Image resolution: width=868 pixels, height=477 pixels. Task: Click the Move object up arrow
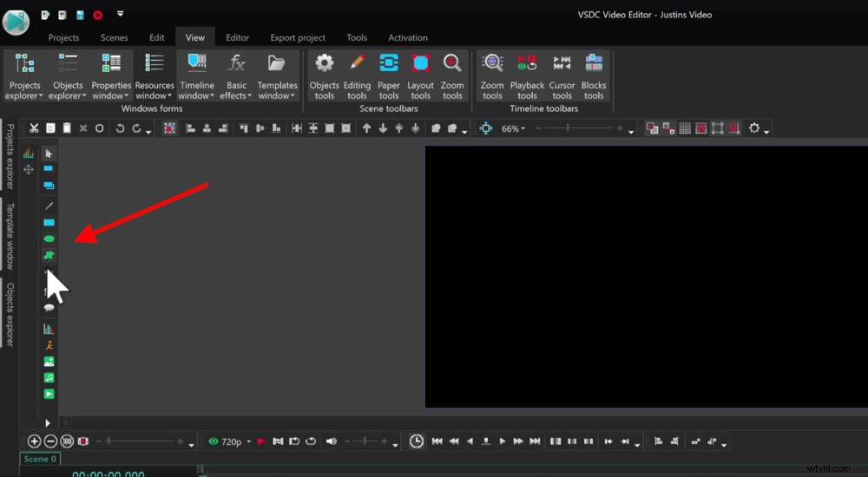point(366,128)
